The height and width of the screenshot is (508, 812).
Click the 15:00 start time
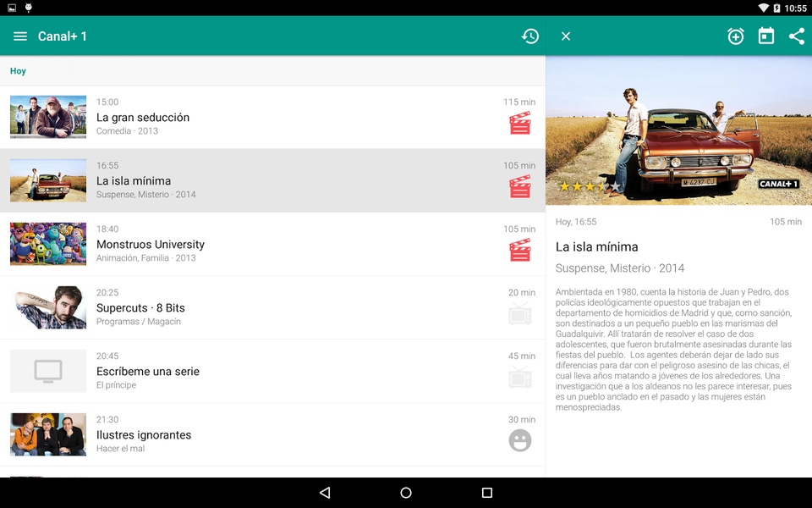tap(107, 102)
